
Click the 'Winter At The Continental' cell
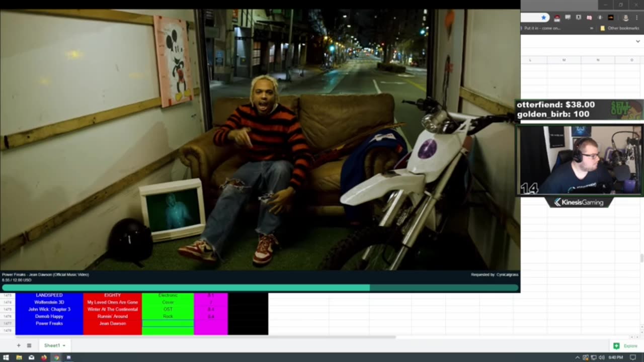click(113, 309)
